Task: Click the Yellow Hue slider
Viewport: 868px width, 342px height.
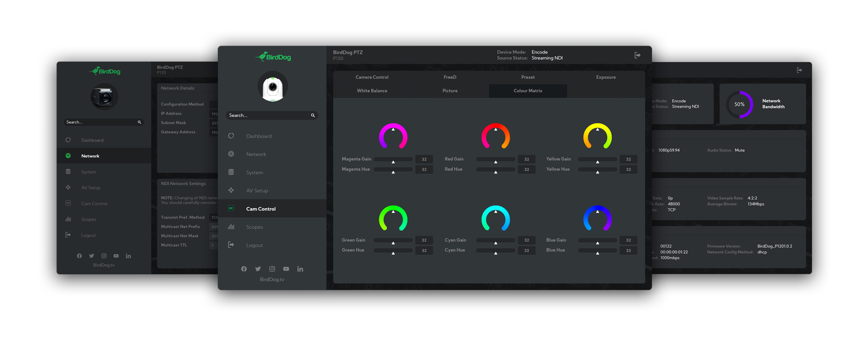Action: click(x=598, y=170)
